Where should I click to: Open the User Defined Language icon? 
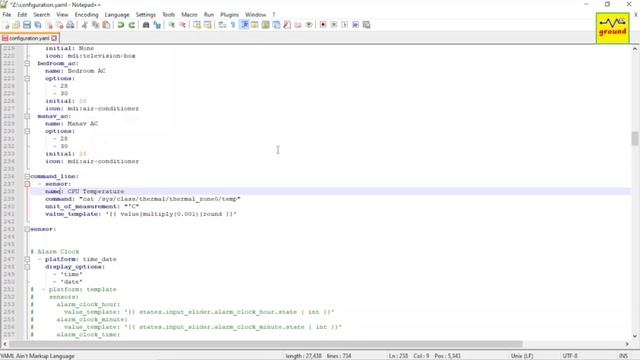(x=254, y=25)
